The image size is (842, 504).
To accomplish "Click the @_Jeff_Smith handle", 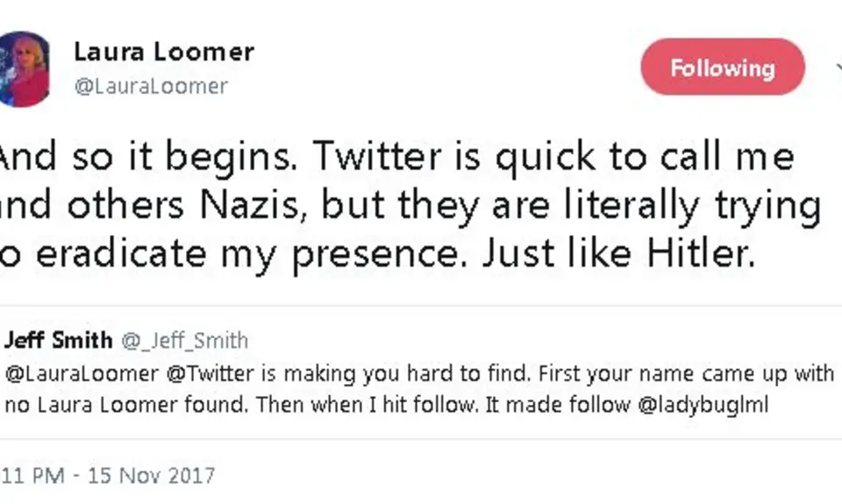I will tap(184, 340).
